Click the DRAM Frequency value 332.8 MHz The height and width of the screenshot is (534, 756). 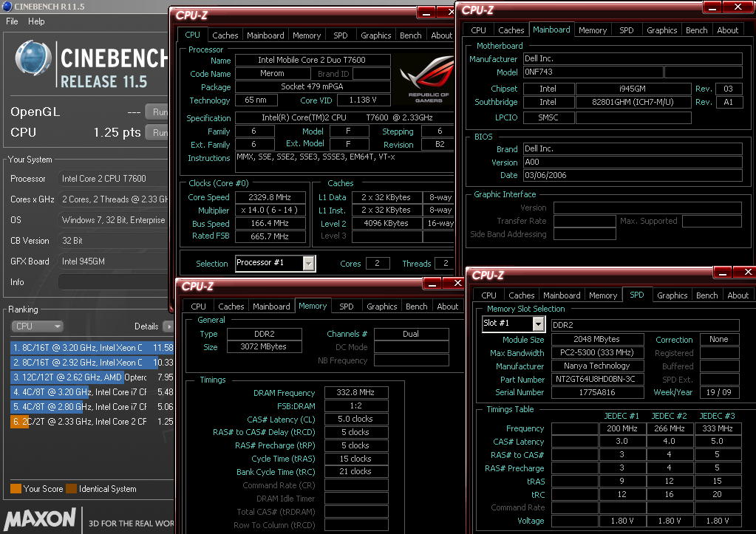coord(355,392)
